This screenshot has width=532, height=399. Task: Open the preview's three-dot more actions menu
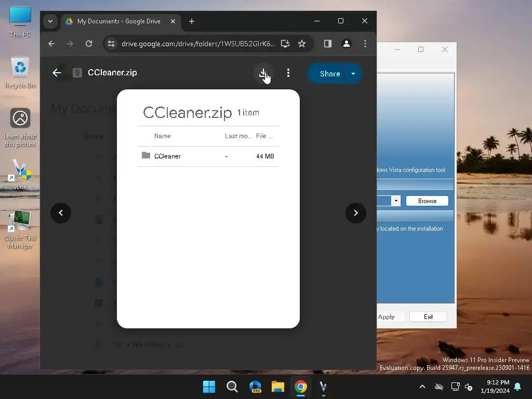[288, 73]
